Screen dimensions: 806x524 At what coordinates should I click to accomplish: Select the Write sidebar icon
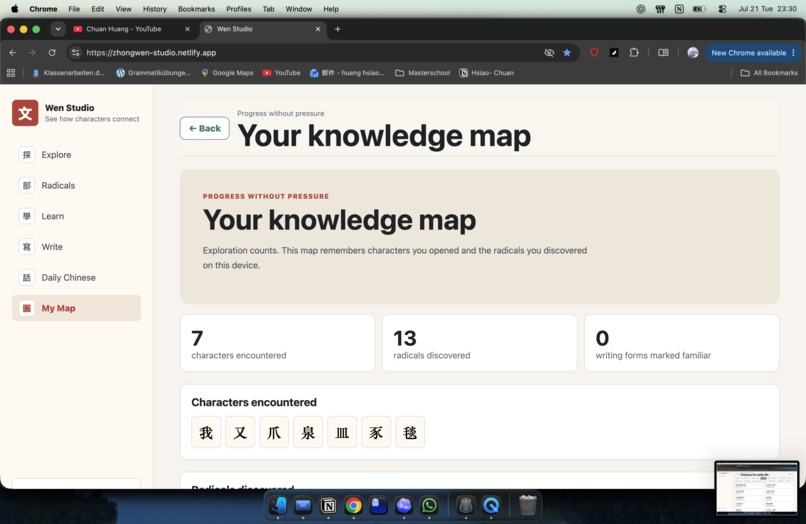pyautogui.click(x=27, y=247)
